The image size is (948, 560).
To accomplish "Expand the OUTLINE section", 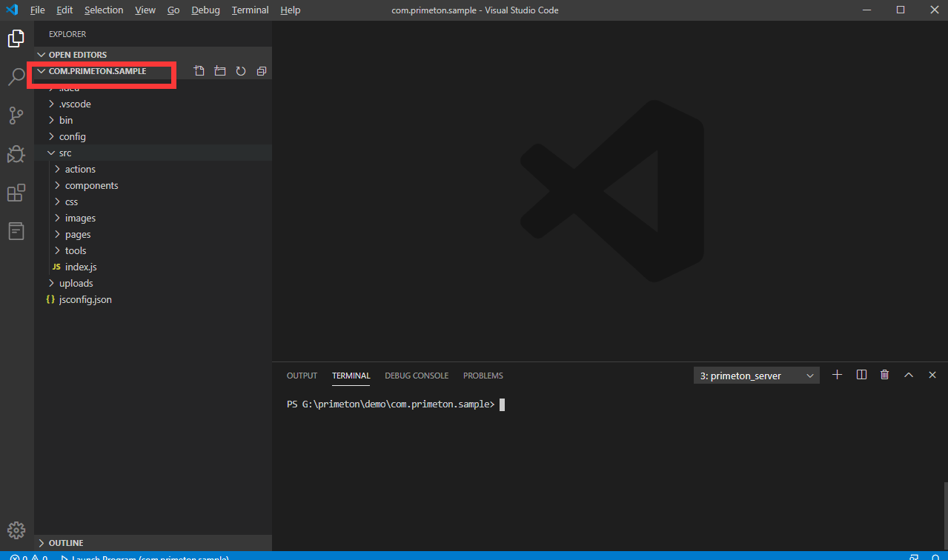I will point(66,543).
